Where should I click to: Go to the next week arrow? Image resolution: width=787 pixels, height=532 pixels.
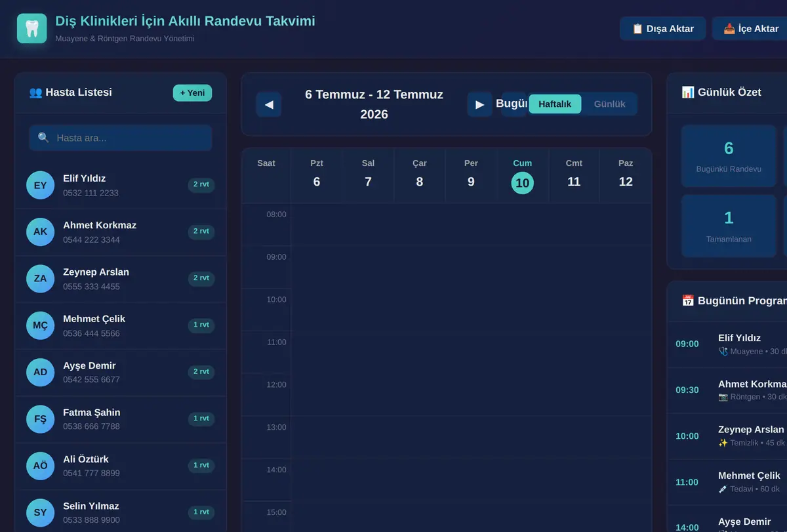[x=480, y=104]
